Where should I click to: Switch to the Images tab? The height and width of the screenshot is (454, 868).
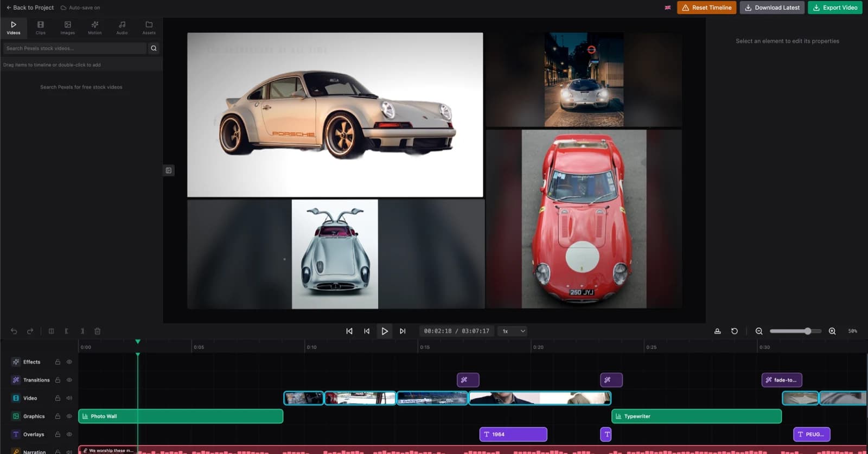pyautogui.click(x=68, y=28)
